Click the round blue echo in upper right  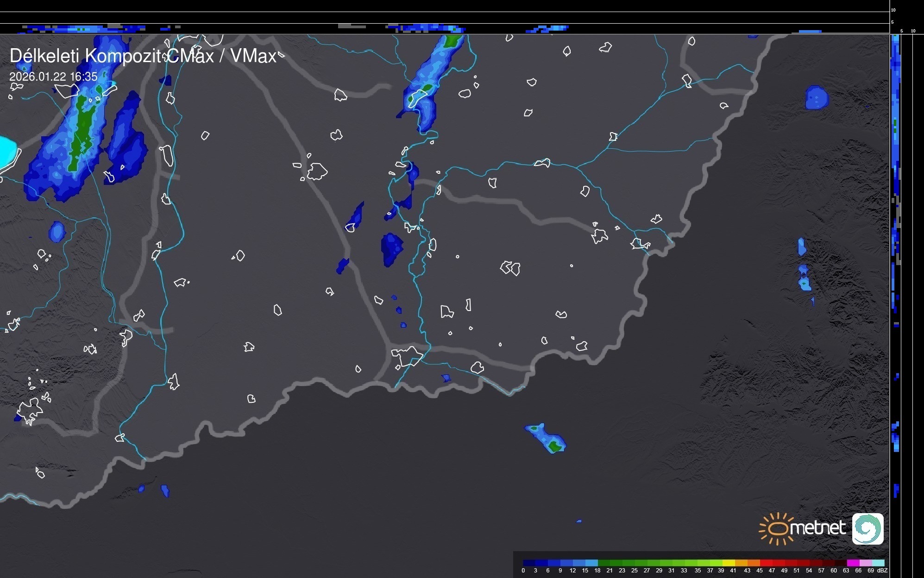[816, 98]
